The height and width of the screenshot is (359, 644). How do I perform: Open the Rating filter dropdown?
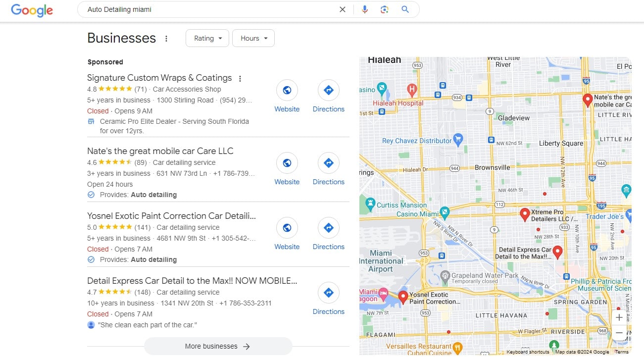(207, 38)
